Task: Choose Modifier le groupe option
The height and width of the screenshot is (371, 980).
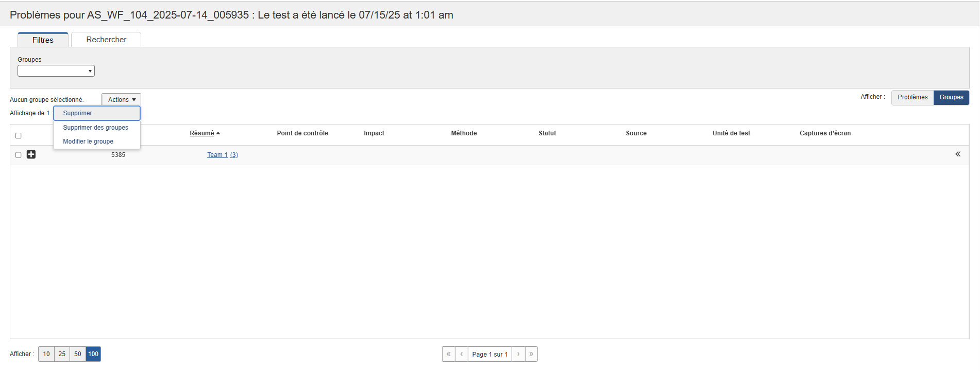Action: (88, 142)
